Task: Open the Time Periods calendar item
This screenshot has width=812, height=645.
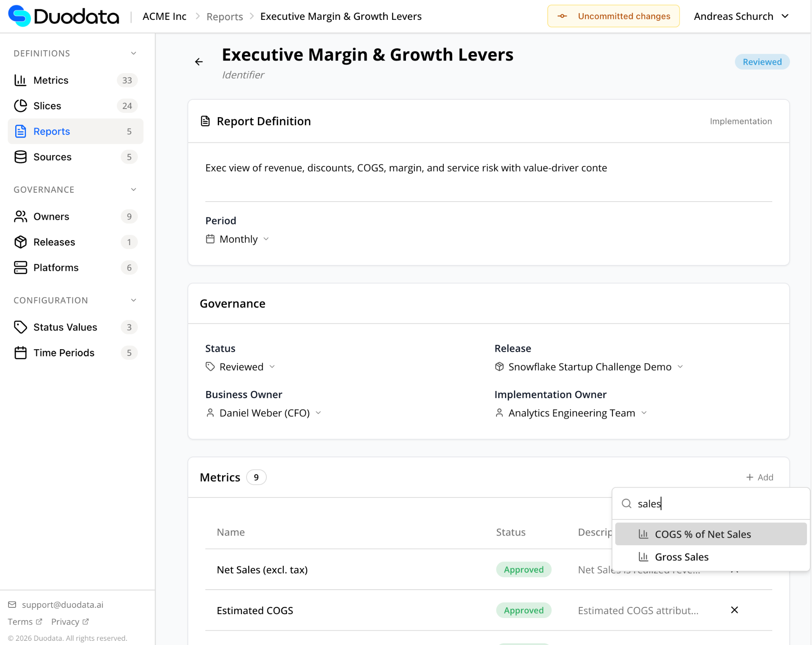Action: [63, 353]
